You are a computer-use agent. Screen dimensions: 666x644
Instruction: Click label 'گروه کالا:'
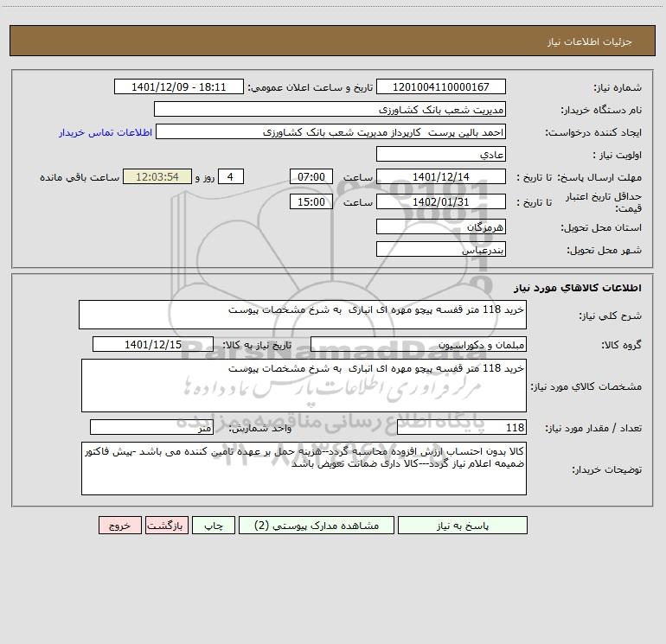pos(621,345)
